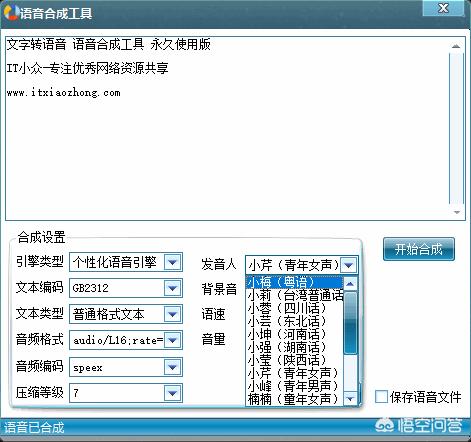Click inside the main text input area

click(227, 128)
